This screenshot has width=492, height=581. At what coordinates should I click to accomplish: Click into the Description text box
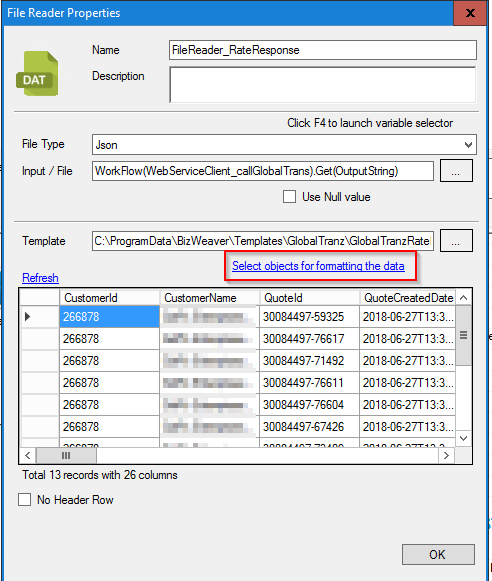323,84
